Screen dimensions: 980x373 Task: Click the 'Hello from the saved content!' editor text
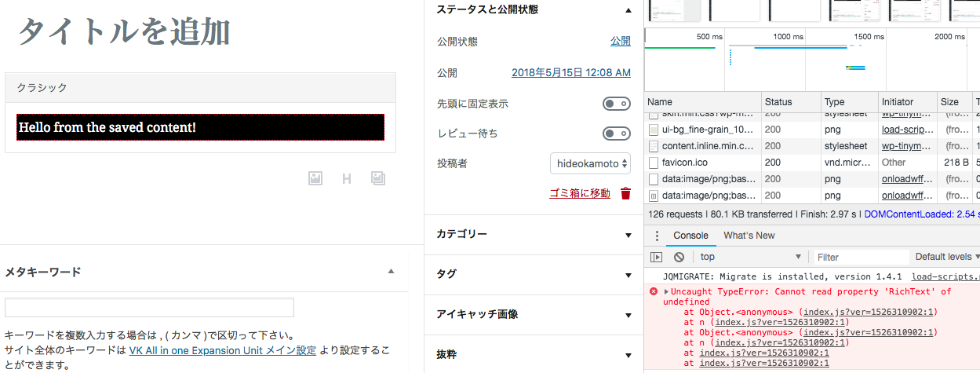tap(107, 127)
